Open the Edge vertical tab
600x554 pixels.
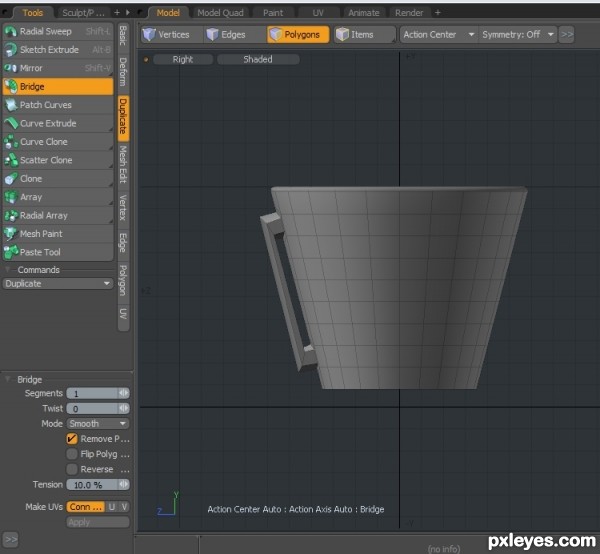[123, 243]
